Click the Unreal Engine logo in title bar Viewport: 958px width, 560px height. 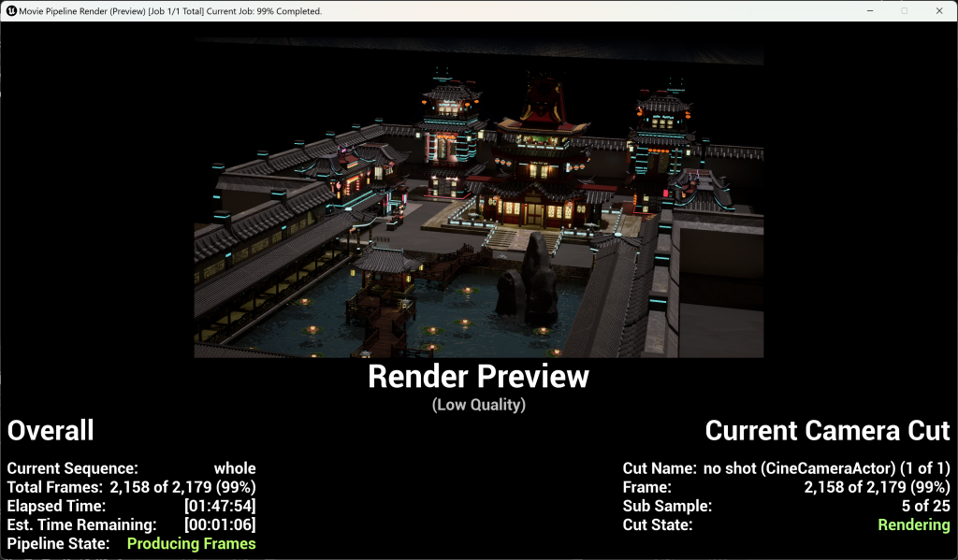pos(11,11)
